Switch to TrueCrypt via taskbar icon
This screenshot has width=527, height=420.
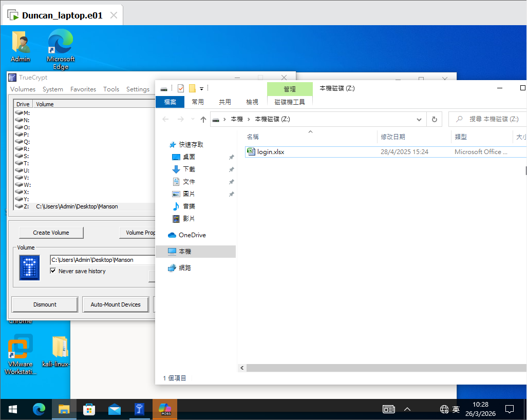point(140,409)
